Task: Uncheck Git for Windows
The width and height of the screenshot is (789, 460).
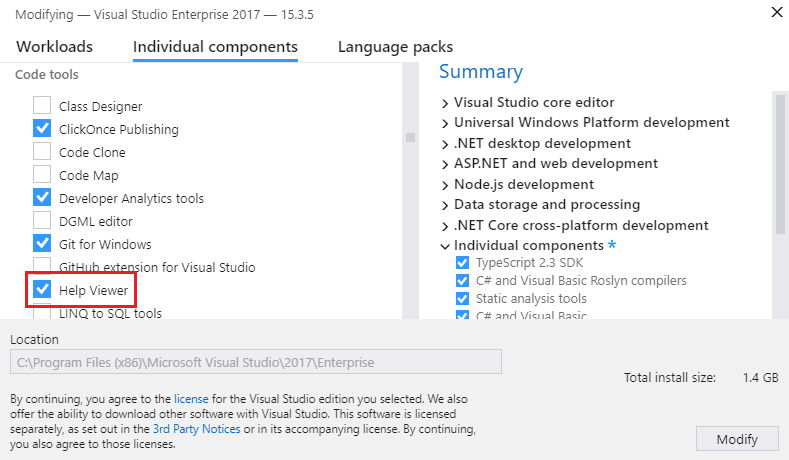Action: [x=42, y=244]
